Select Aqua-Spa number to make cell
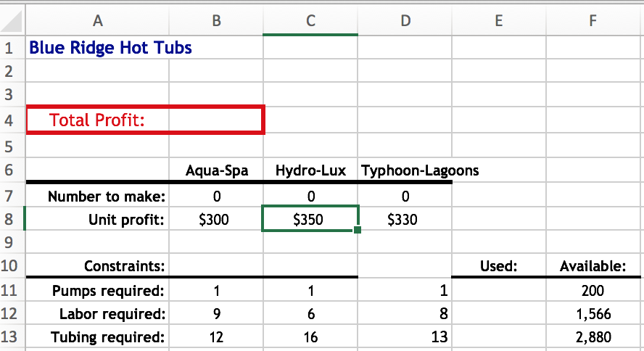644x351 pixels. point(216,196)
